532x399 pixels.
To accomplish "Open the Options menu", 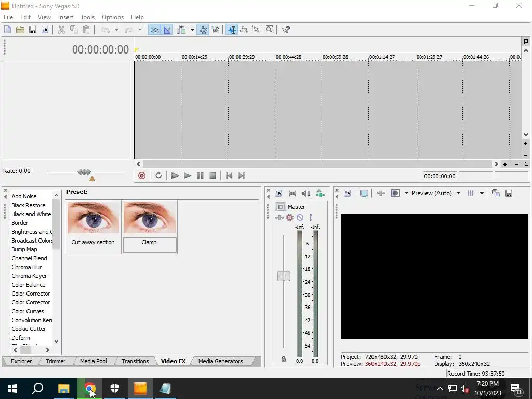I will point(113,17).
